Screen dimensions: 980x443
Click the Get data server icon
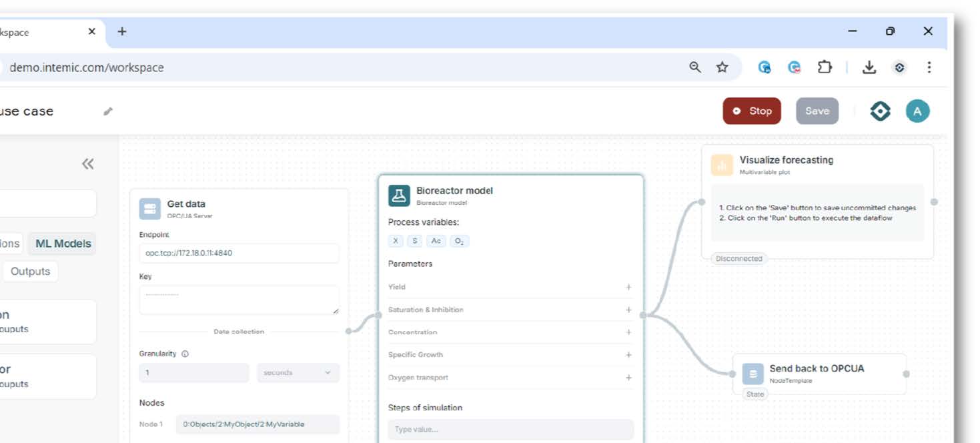(x=150, y=209)
